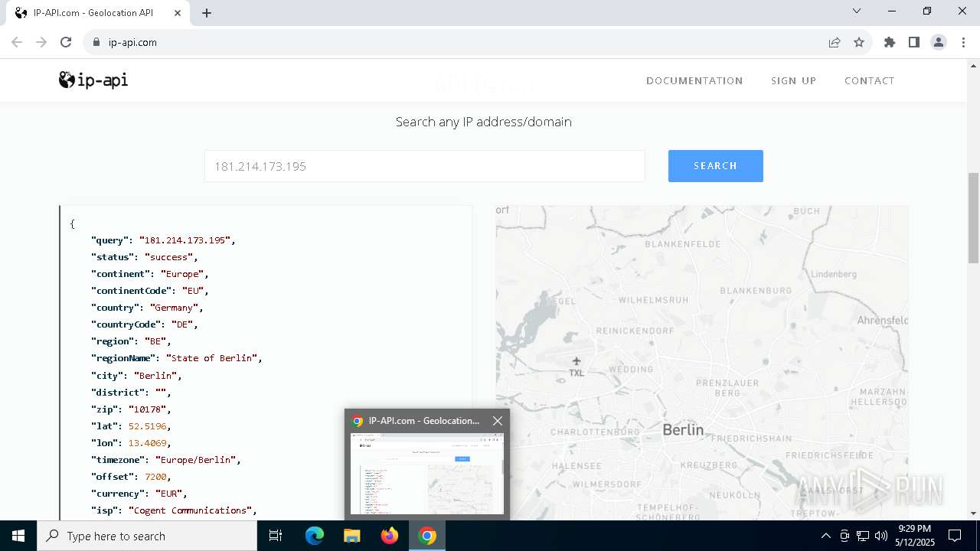Image resolution: width=980 pixels, height=551 pixels.
Task: Click Task View icon in taskbar
Action: (276, 536)
